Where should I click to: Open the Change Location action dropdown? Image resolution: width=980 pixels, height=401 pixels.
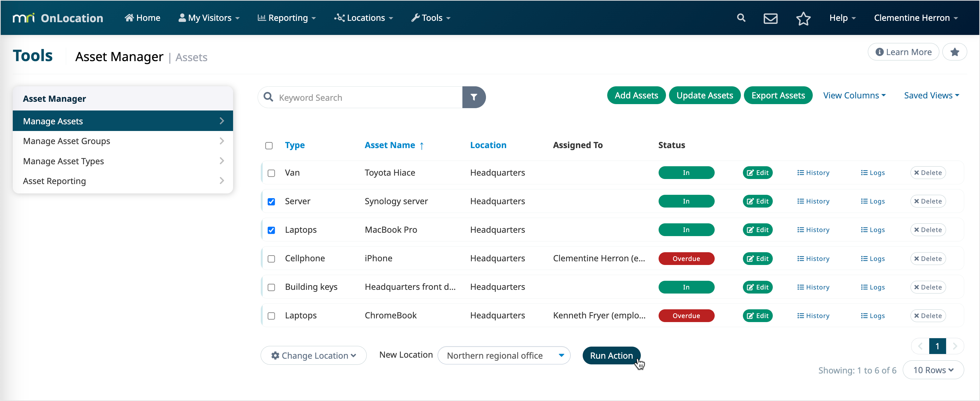313,355
